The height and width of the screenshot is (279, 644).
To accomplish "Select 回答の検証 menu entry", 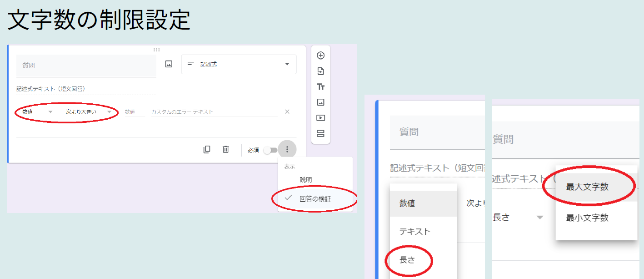I will 315,199.
